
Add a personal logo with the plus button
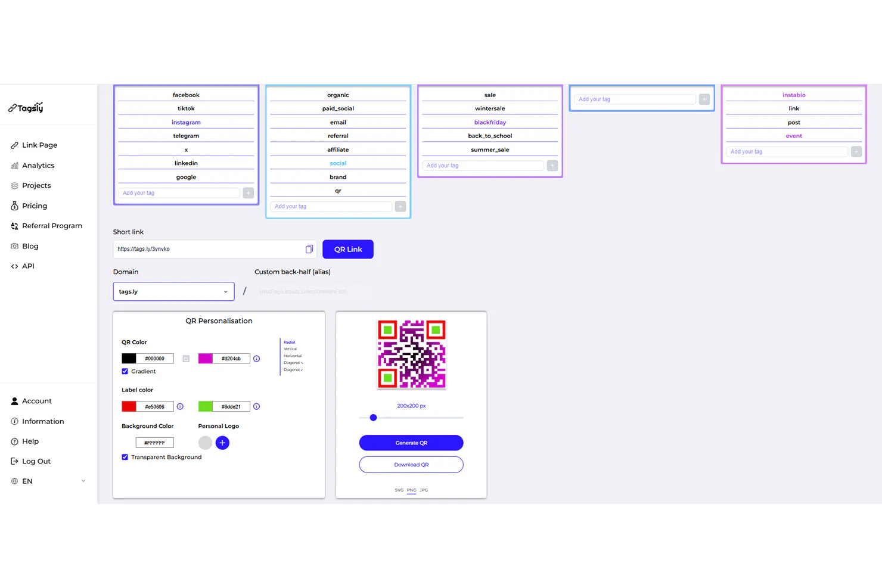[222, 443]
